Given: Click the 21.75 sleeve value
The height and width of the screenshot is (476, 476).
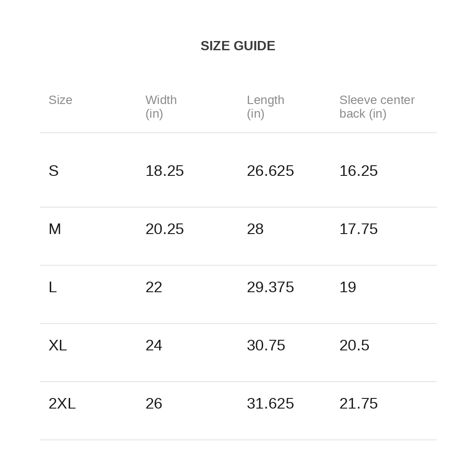Looking at the screenshot, I should point(358,403).
